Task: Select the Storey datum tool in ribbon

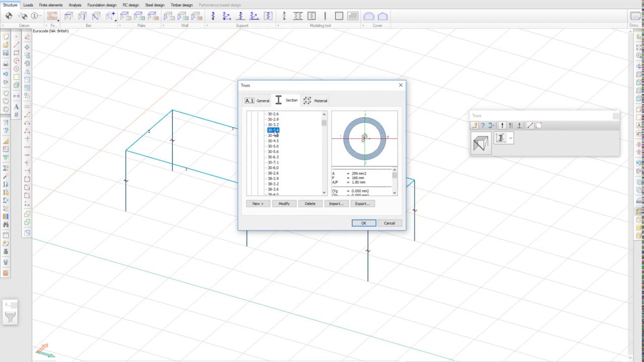Action: coord(23,16)
